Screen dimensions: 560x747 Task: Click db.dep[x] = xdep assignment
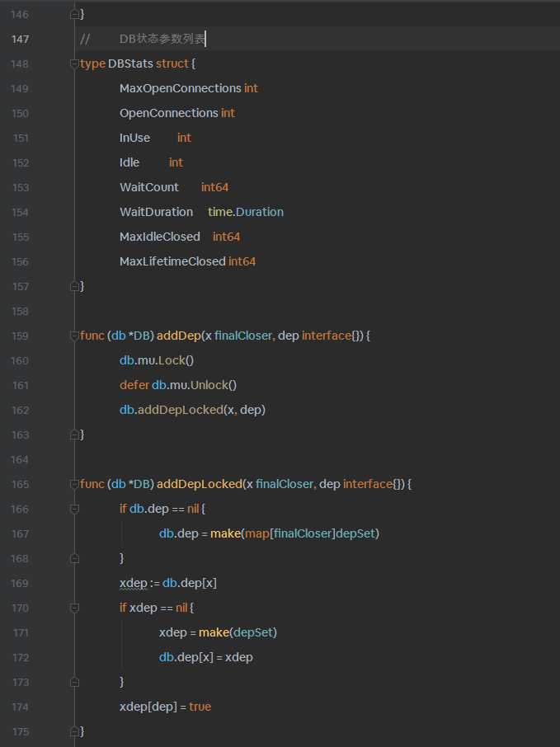click(206, 658)
